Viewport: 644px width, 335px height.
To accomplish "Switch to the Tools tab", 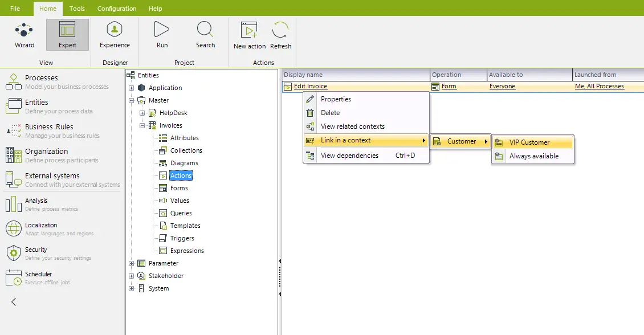I will point(77,8).
